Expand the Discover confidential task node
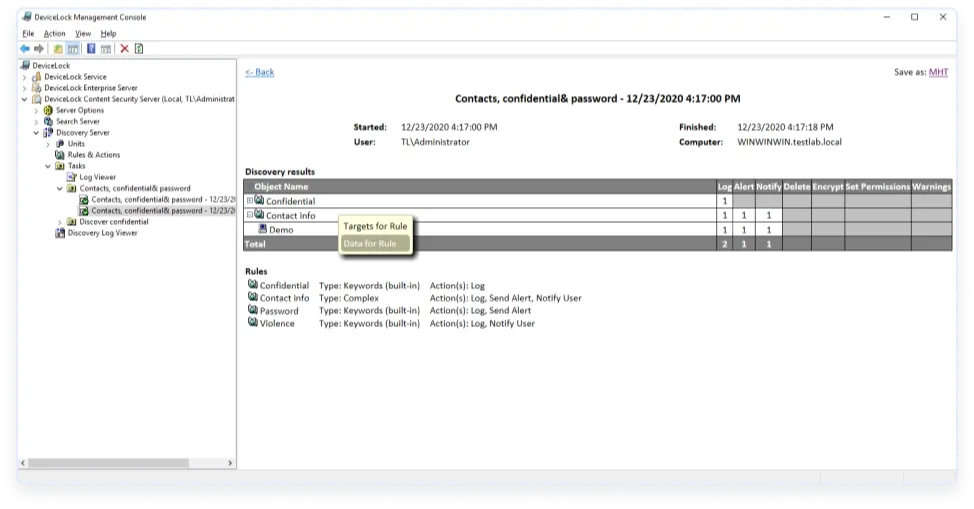The width and height of the screenshot is (974, 509). pyautogui.click(x=60, y=222)
